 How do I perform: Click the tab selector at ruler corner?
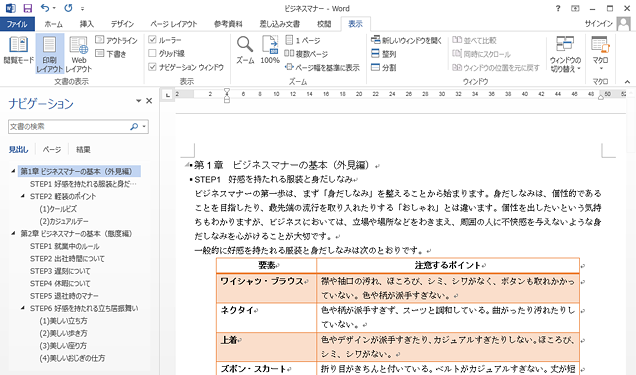[168, 94]
